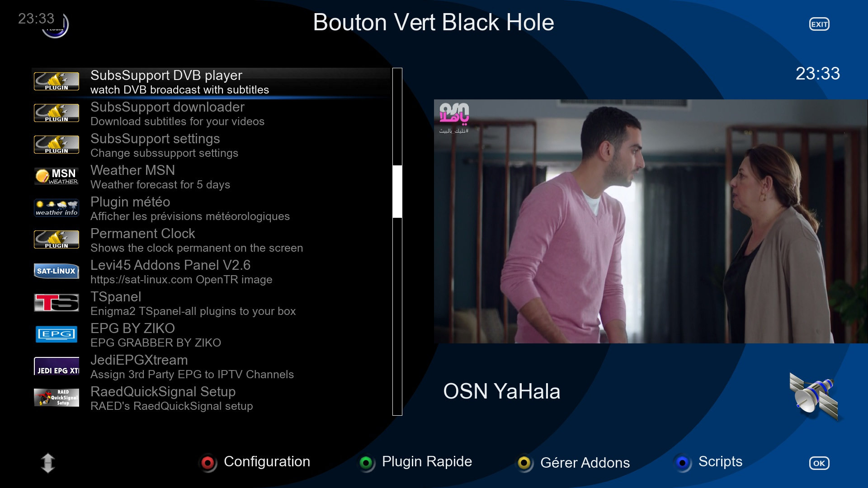Click the OSN YaHala channel name
The width and height of the screenshot is (868, 488).
tap(502, 391)
